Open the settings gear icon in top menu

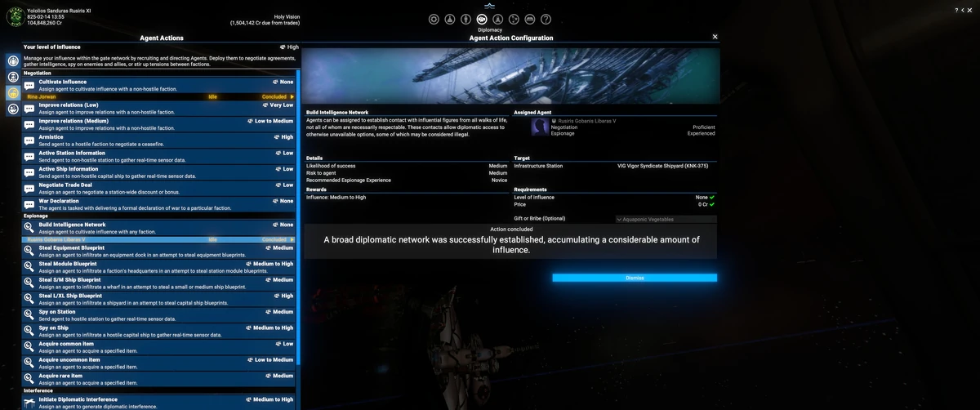[x=434, y=19]
